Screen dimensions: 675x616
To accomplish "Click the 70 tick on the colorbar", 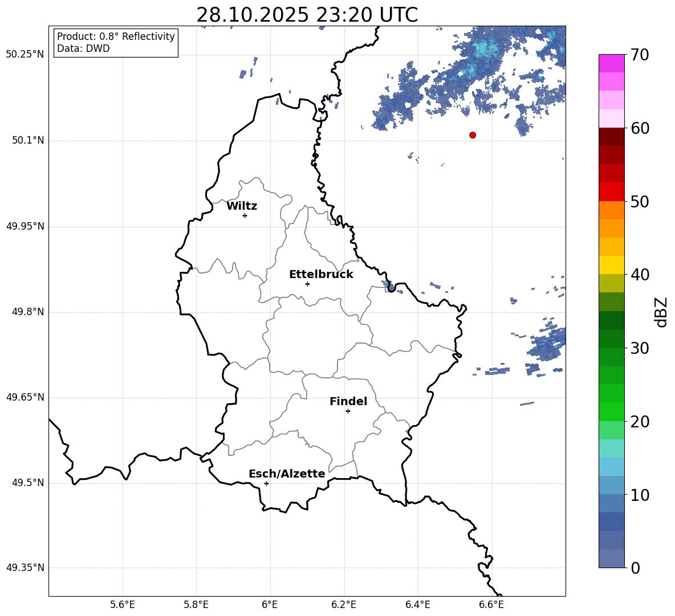I will pyautogui.click(x=639, y=55).
